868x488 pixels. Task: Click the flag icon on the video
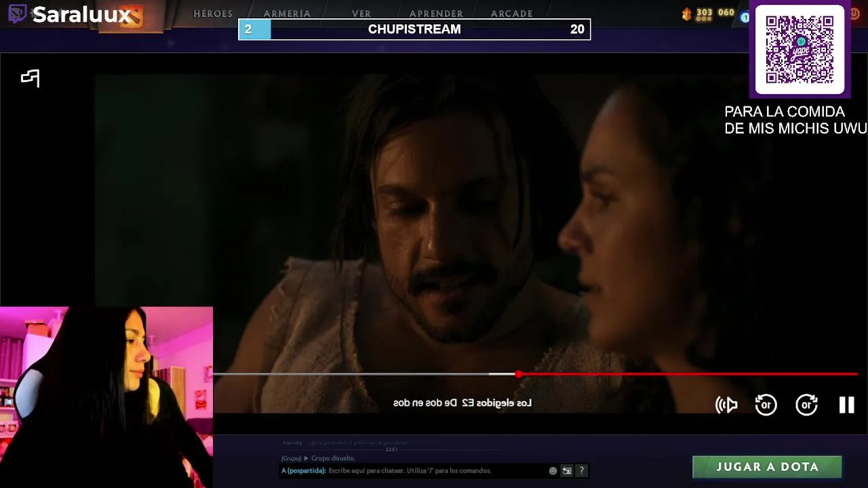pos(31,78)
